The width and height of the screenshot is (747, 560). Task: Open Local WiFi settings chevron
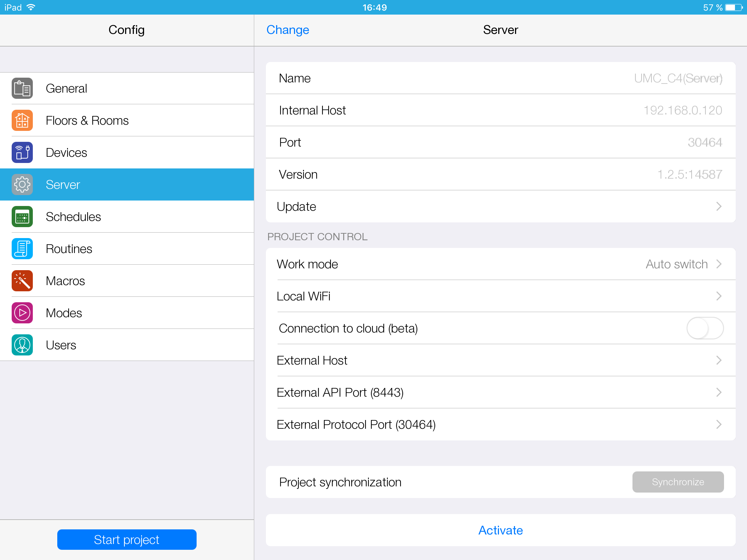click(x=719, y=296)
